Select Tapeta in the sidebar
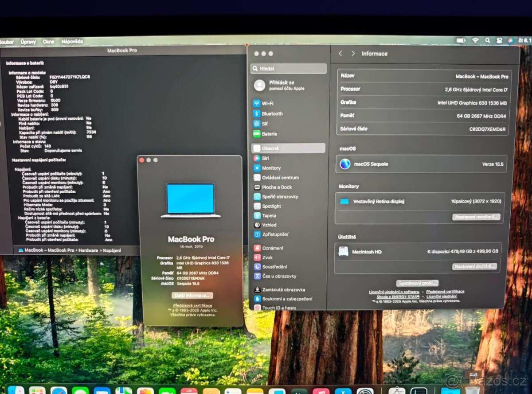The width and height of the screenshot is (532, 394). coord(269,215)
